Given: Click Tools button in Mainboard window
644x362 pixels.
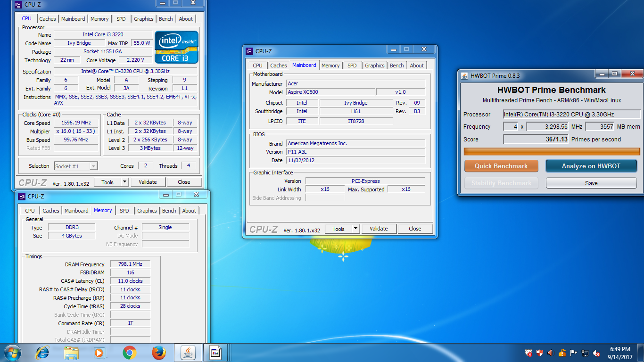Looking at the screenshot, I should pyautogui.click(x=339, y=229).
